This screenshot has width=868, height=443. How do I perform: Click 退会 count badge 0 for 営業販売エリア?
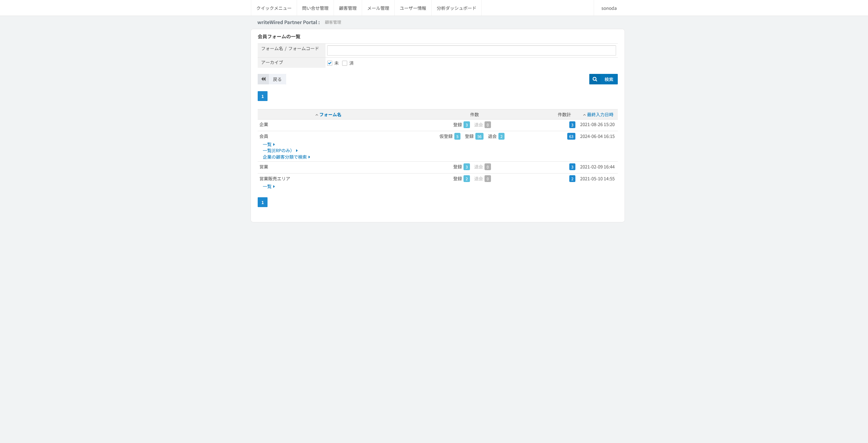(488, 179)
